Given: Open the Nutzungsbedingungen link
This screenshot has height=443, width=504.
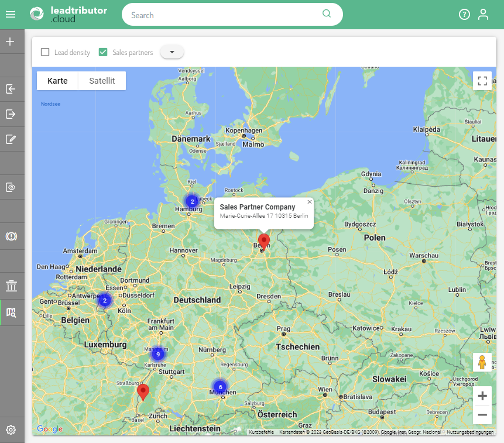Looking at the screenshot, I should point(469,432).
